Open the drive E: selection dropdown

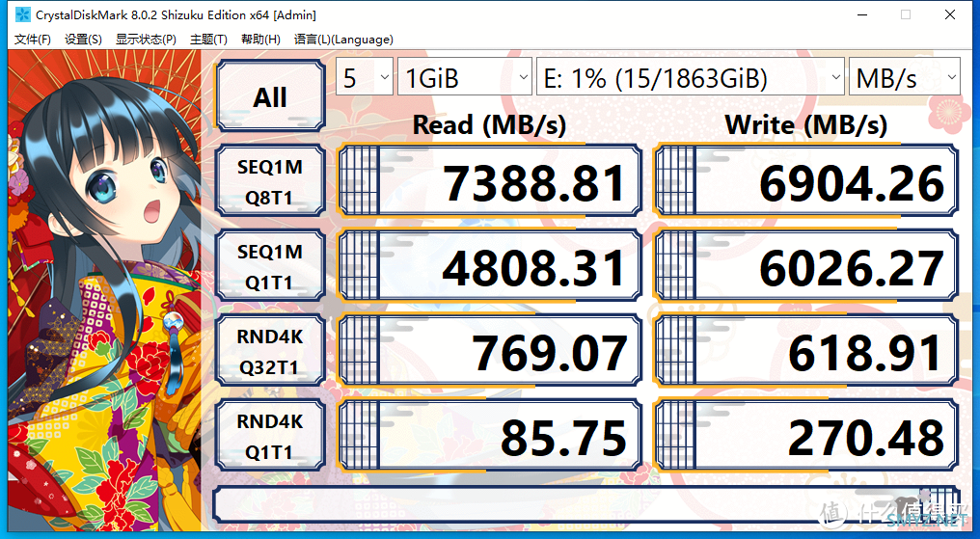(690, 77)
